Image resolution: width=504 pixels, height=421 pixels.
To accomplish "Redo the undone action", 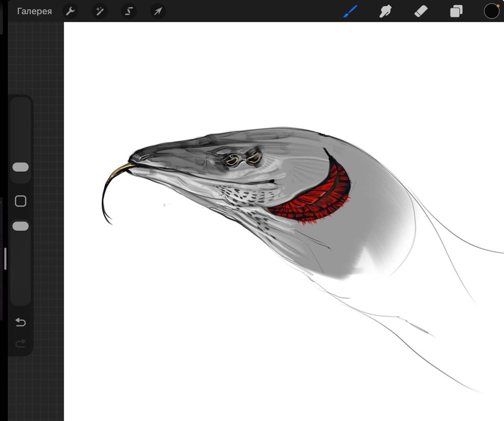I will click(x=20, y=344).
